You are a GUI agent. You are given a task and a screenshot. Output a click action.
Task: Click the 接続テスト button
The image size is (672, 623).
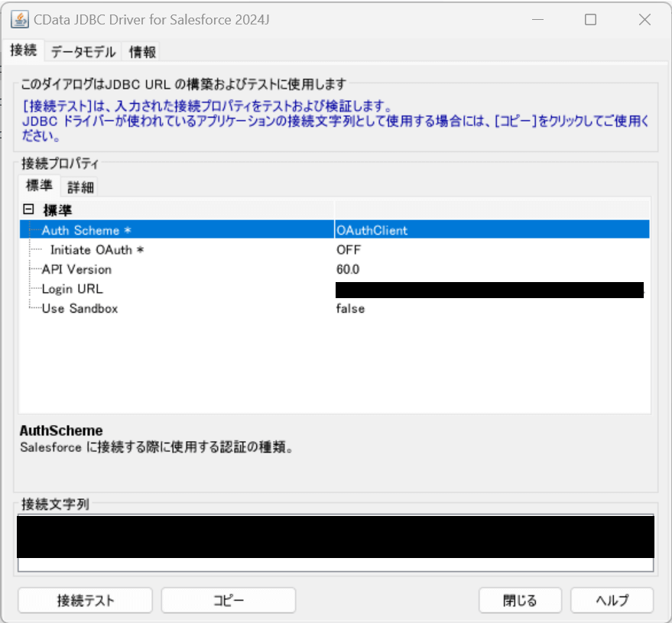[x=86, y=600]
